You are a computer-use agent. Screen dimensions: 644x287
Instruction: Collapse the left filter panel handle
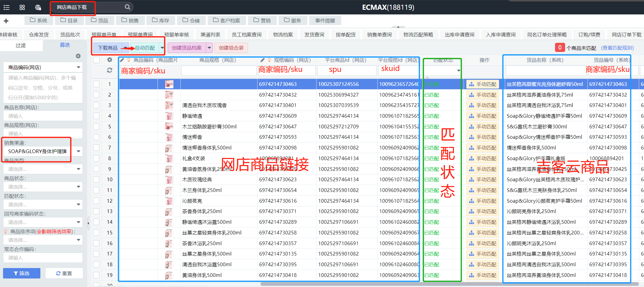tap(88, 223)
